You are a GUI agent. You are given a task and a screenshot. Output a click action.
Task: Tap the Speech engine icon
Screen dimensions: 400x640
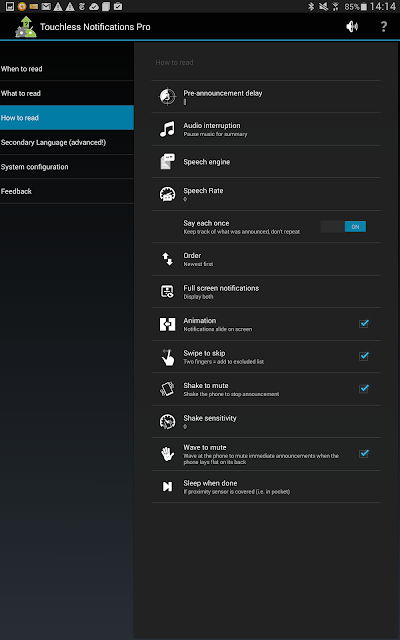point(167,162)
